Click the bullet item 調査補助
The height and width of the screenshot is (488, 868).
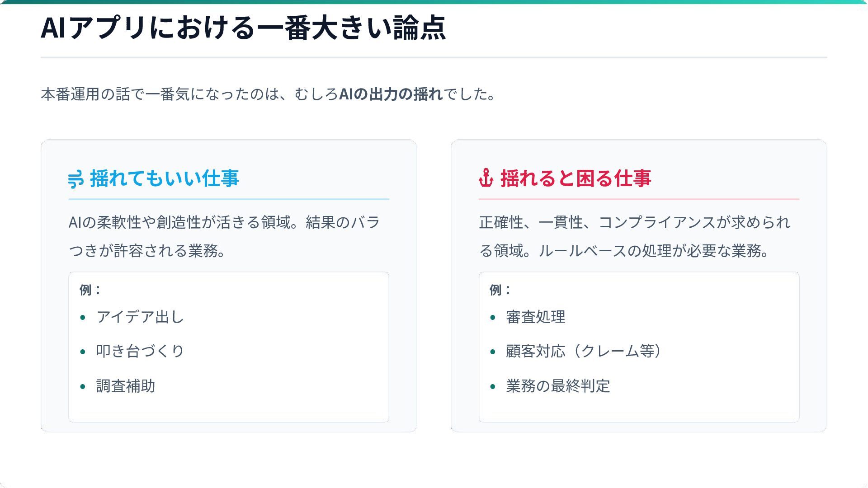click(126, 386)
